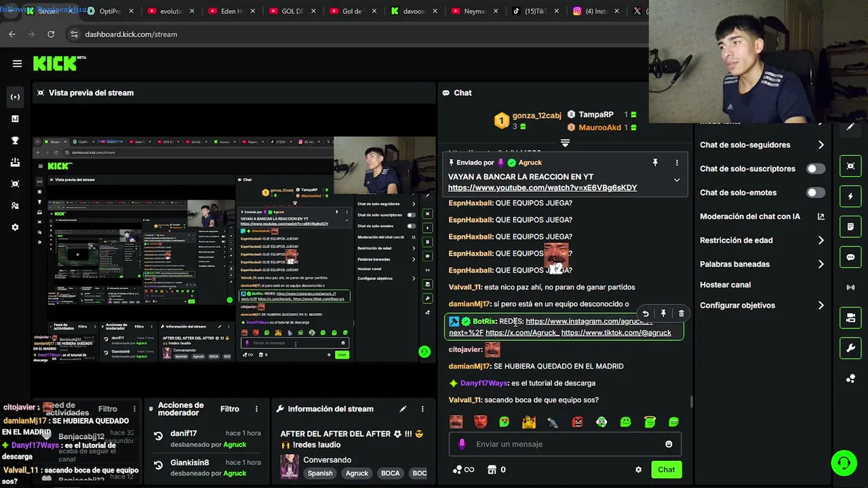Click the green headset support button
Screen dimensions: 868x488
tap(844, 463)
